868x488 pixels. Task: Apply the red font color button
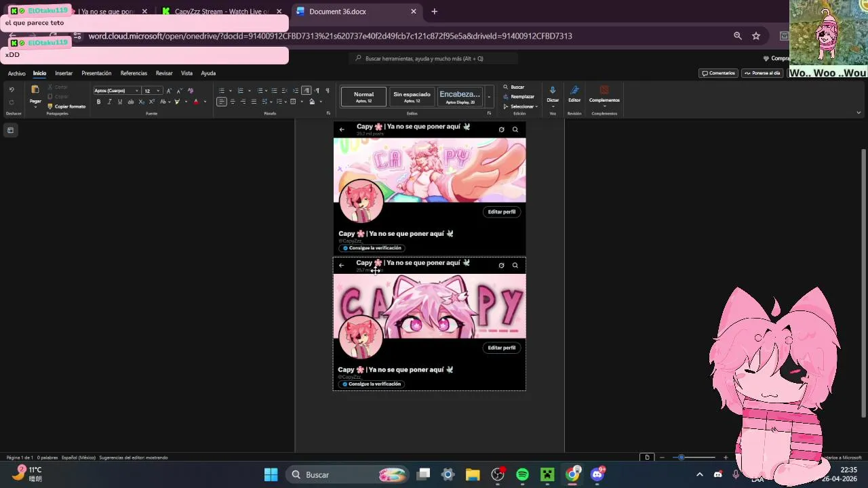click(x=196, y=102)
